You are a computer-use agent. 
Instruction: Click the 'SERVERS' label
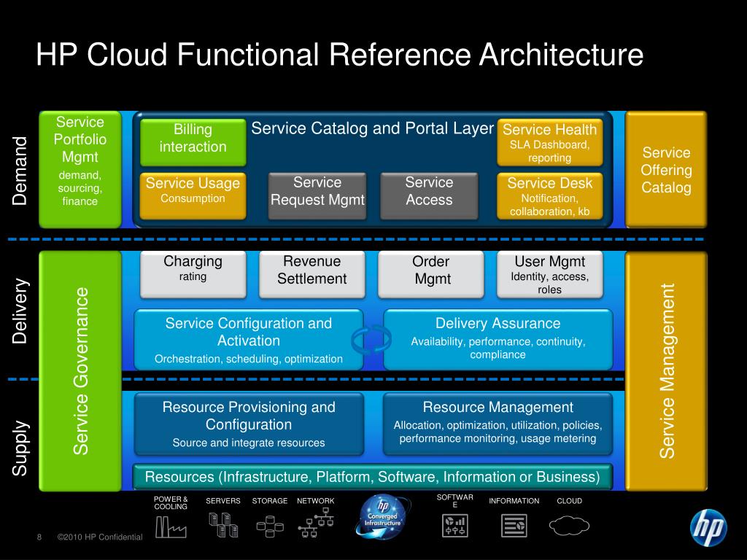[223, 501]
